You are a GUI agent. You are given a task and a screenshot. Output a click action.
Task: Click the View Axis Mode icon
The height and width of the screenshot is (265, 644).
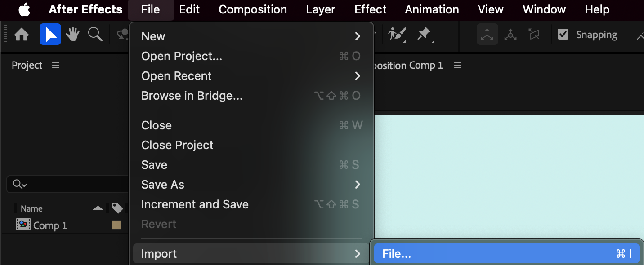(x=534, y=35)
